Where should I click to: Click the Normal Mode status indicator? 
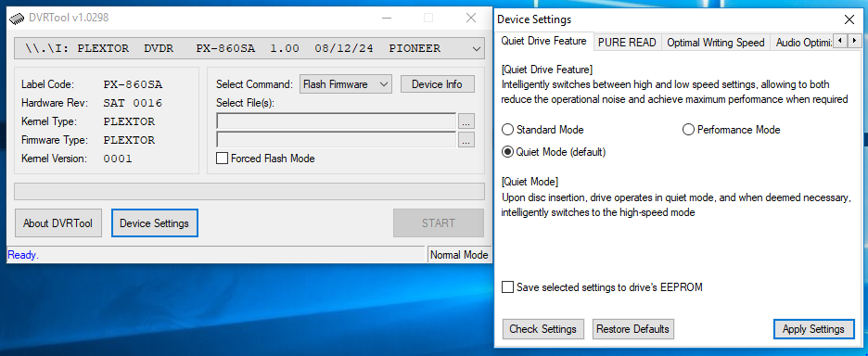tap(459, 255)
